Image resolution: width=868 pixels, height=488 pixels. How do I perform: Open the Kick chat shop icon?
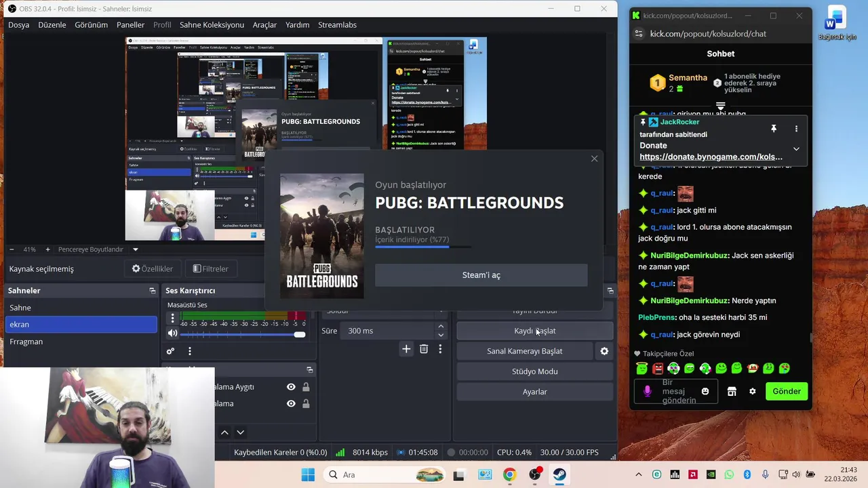click(x=732, y=391)
